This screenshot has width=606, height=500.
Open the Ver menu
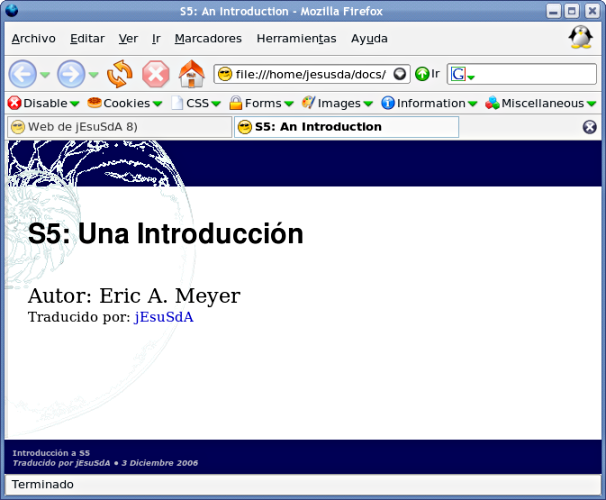pos(128,39)
